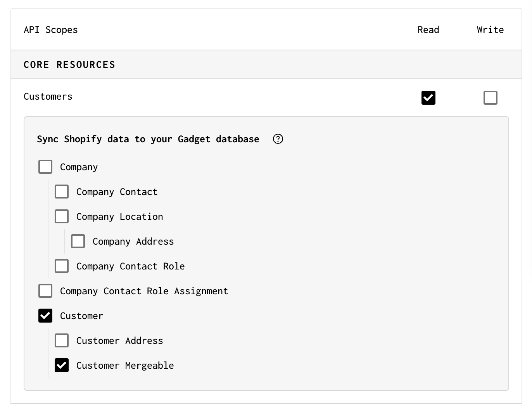Tick the Company Location checkbox

pyautogui.click(x=62, y=216)
